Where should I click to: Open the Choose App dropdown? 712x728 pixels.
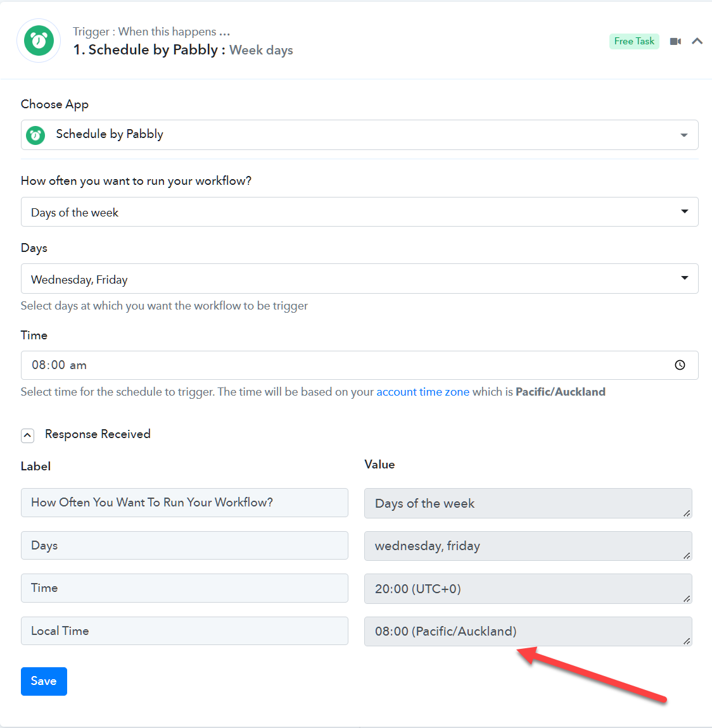click(359, 135)
